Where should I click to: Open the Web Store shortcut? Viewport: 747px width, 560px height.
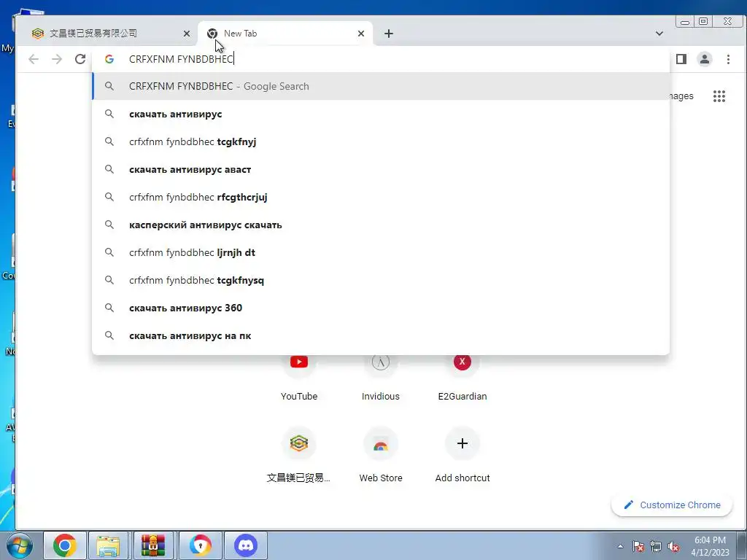(x=380, y=455)
